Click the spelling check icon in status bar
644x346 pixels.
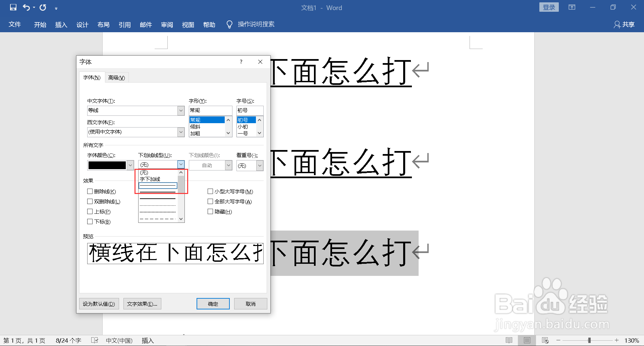(95, 340)
